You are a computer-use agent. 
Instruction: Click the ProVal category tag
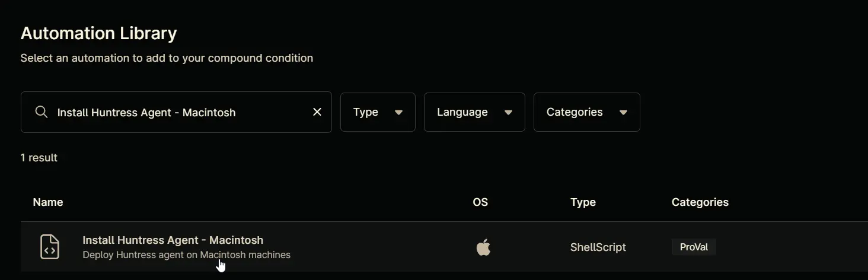pyautogui.click(x=694, y=247)
